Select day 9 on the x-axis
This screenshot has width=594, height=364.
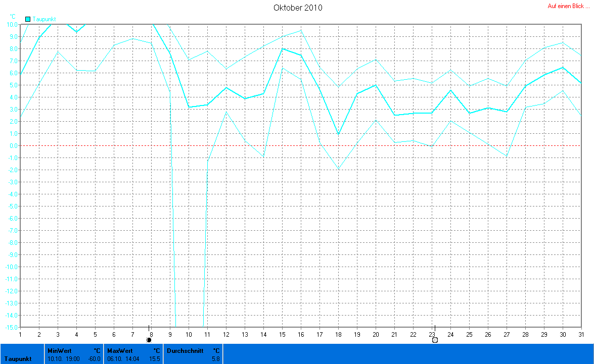tap(170, 335)
